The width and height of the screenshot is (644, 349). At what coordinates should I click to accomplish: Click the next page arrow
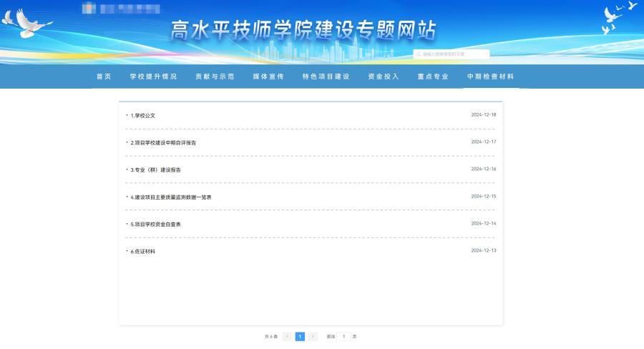[313, 336]
